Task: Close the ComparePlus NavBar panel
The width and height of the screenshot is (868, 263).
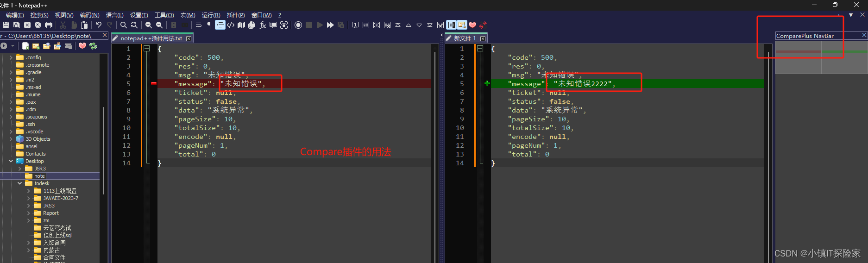Action: click(x=864, y=35)
